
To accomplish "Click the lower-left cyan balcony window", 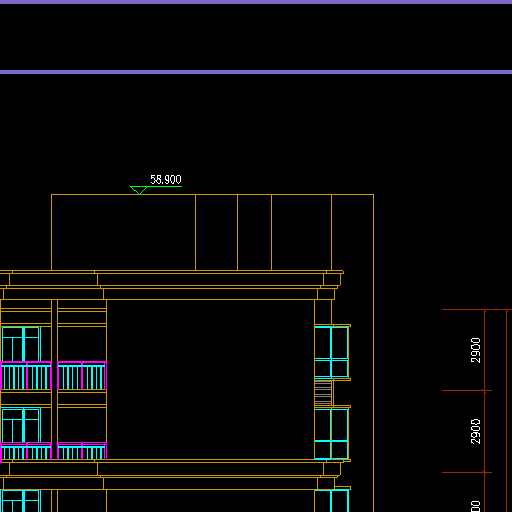I will (21, 425).
